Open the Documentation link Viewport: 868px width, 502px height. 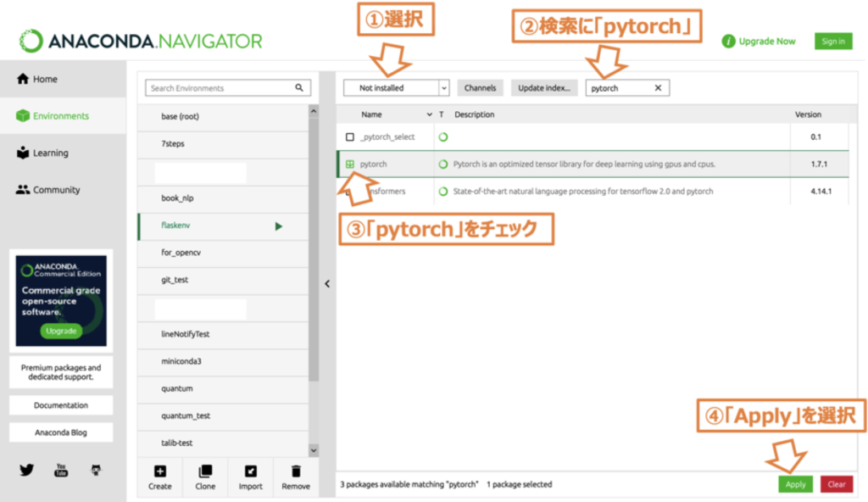[x=61, y=405]
